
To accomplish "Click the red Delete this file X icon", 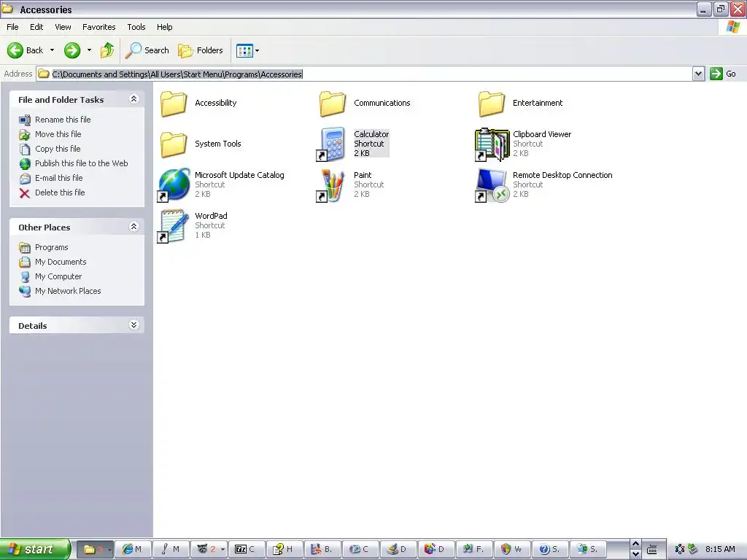I will coord(25,192).
